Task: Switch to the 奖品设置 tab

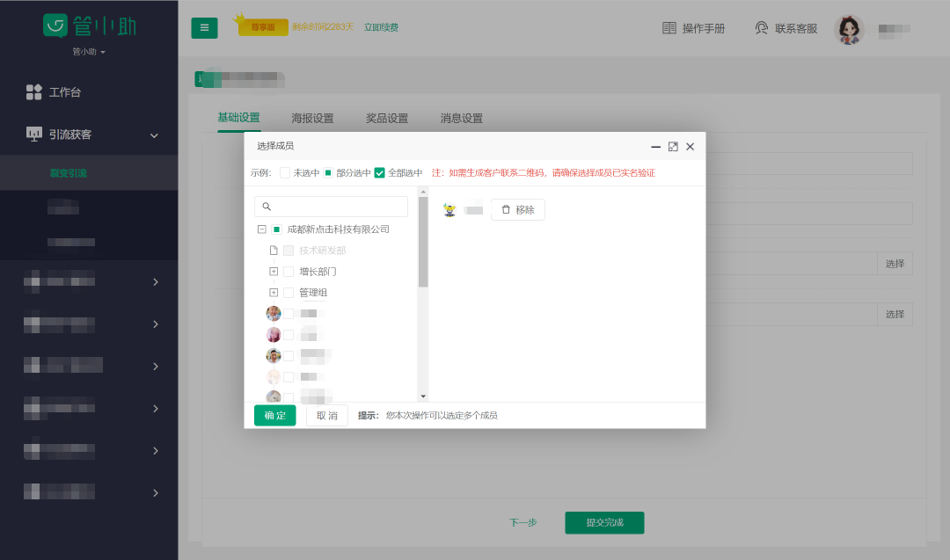Action: (387, 118)
